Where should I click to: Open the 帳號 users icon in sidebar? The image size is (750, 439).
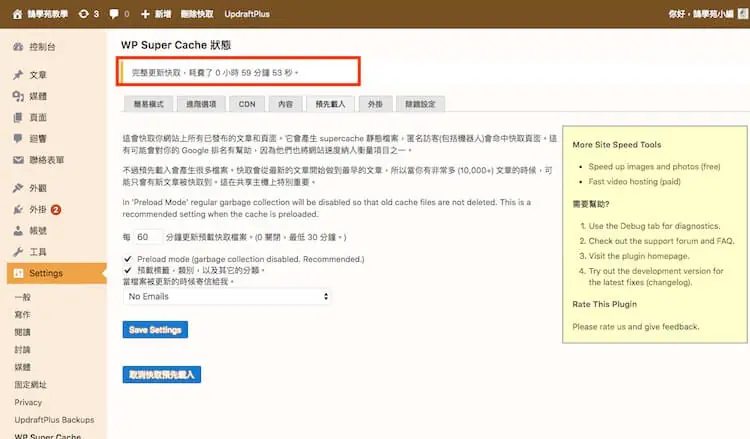click(18, 230)
